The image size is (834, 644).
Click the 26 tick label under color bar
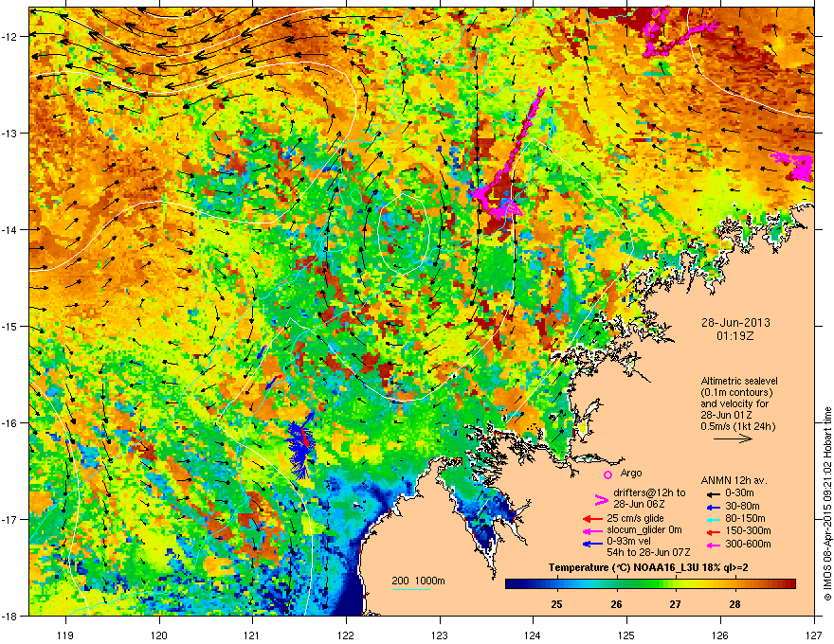(x=616, y=604)
